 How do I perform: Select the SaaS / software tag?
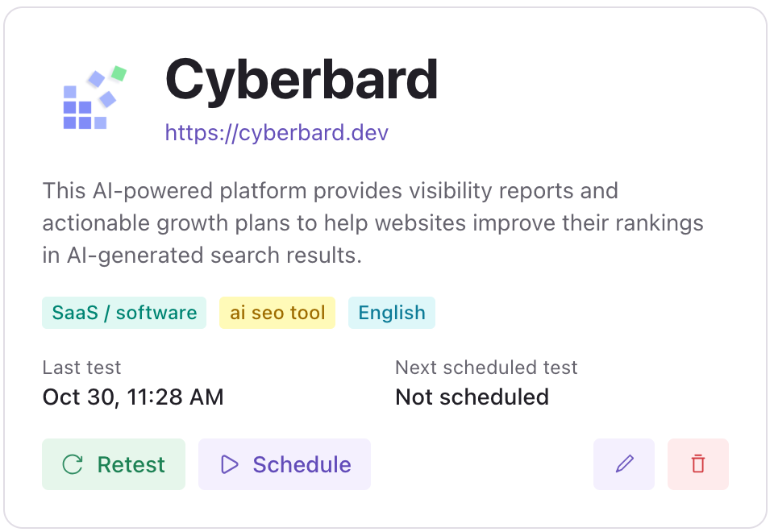tap(124, 313)
